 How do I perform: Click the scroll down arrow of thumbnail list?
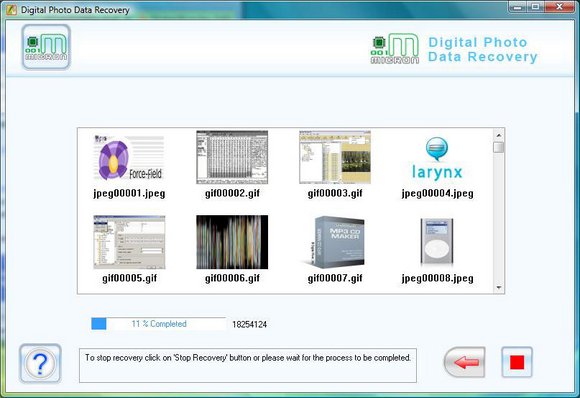(x=499, y=287)
